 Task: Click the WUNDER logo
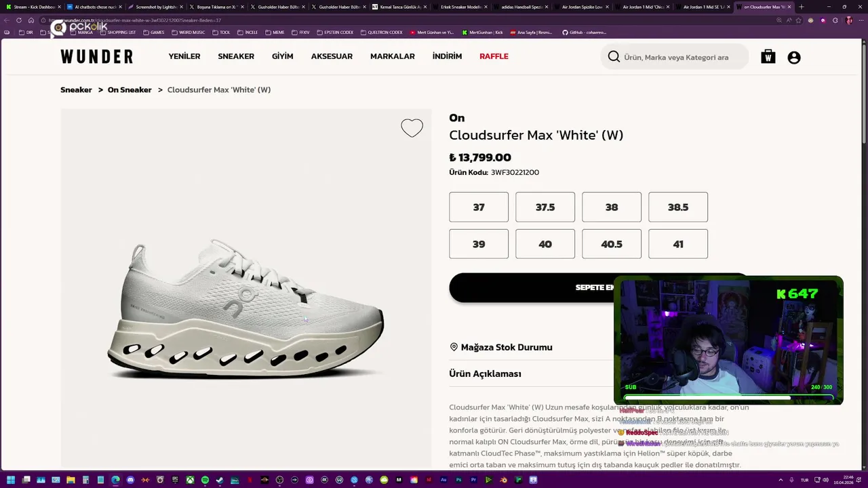[96, 56]
